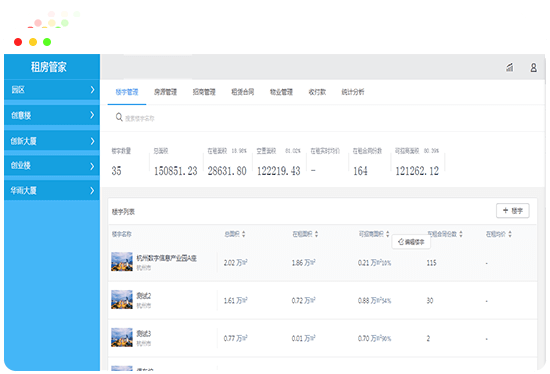550x374 pixels.
Task: Select 园区 in the sidebar
Action: pos(52,90)
